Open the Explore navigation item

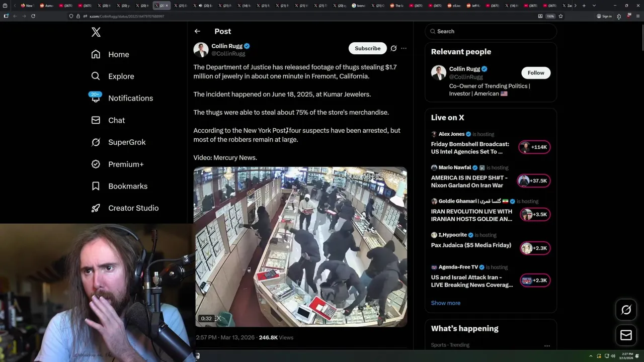coord(113,76)
